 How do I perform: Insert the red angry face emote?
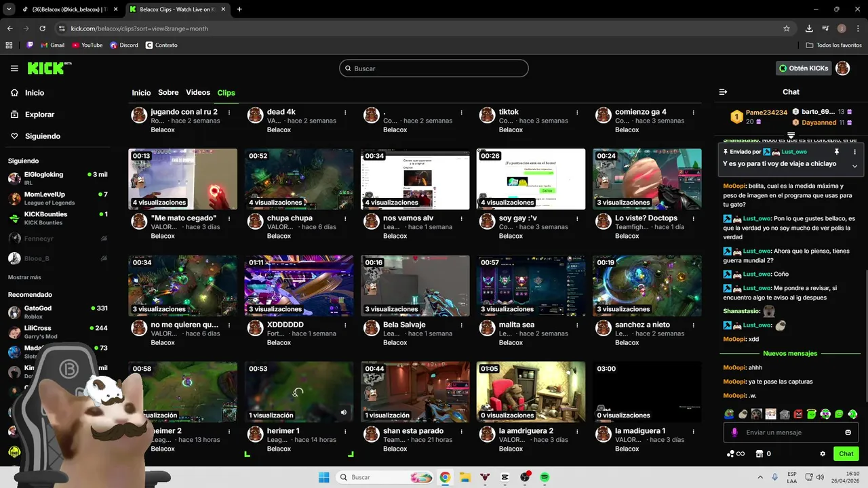[x=798, y=414]
